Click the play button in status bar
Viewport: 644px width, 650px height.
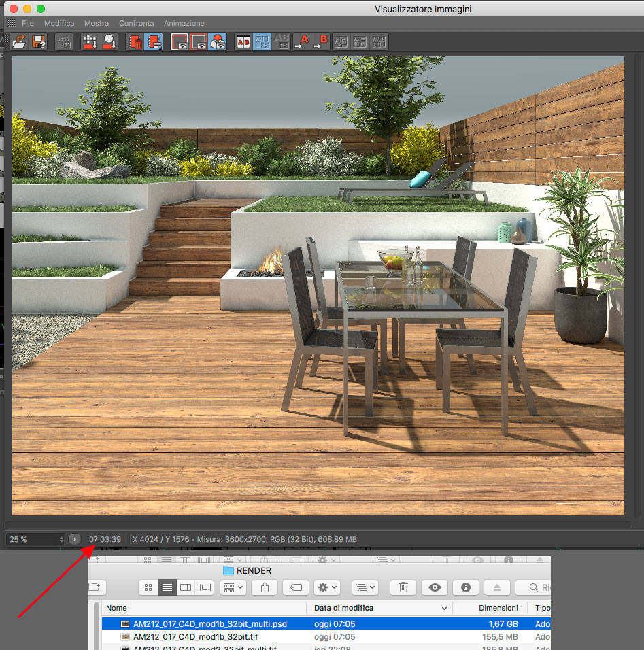(x=75, y=539)
